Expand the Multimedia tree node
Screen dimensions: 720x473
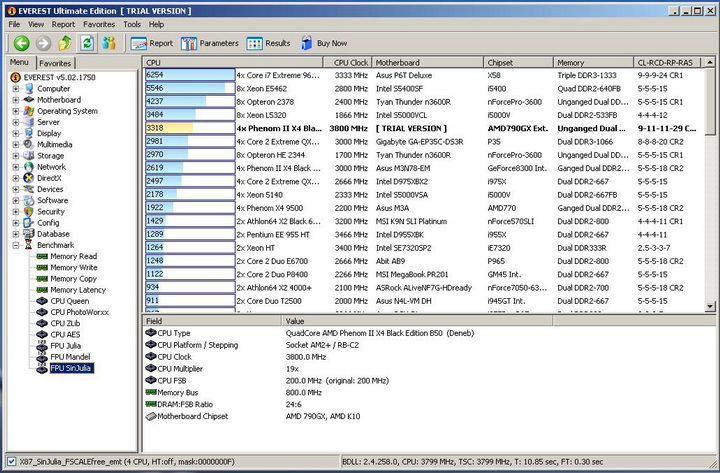click(16, 145)
